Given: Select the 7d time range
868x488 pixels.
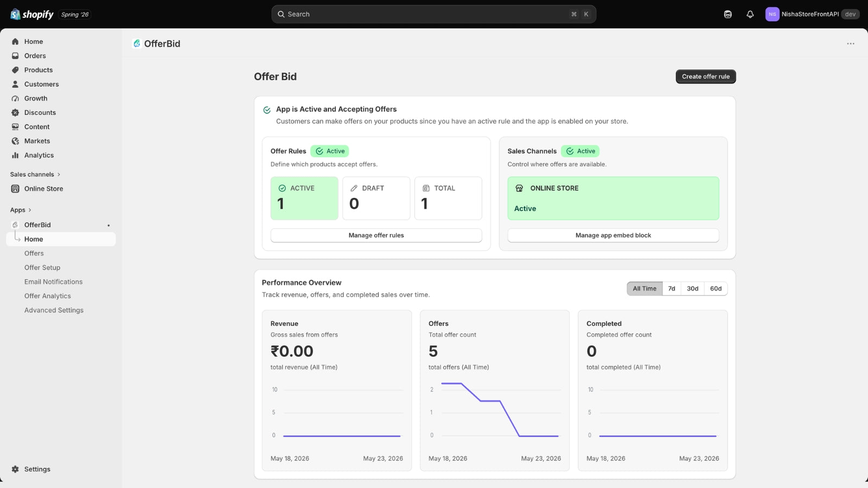Looking at the screenshot, I should [x=672, y=288].
